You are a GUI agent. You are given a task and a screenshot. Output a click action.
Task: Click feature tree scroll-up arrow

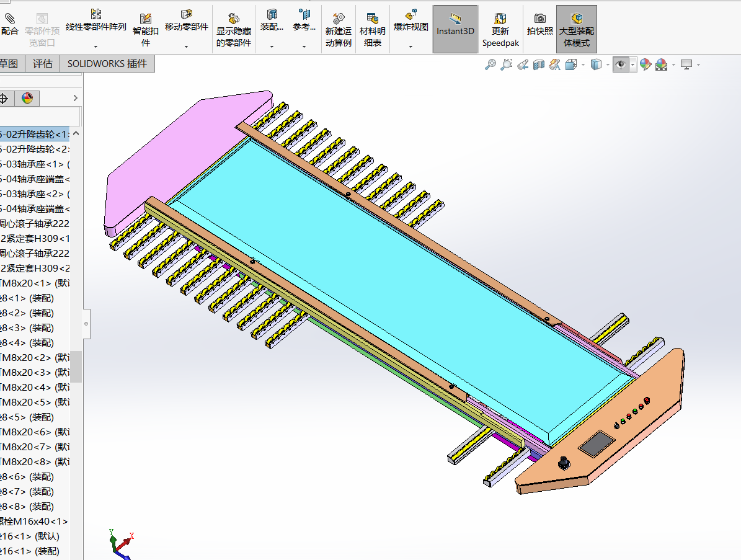(76, 134)
